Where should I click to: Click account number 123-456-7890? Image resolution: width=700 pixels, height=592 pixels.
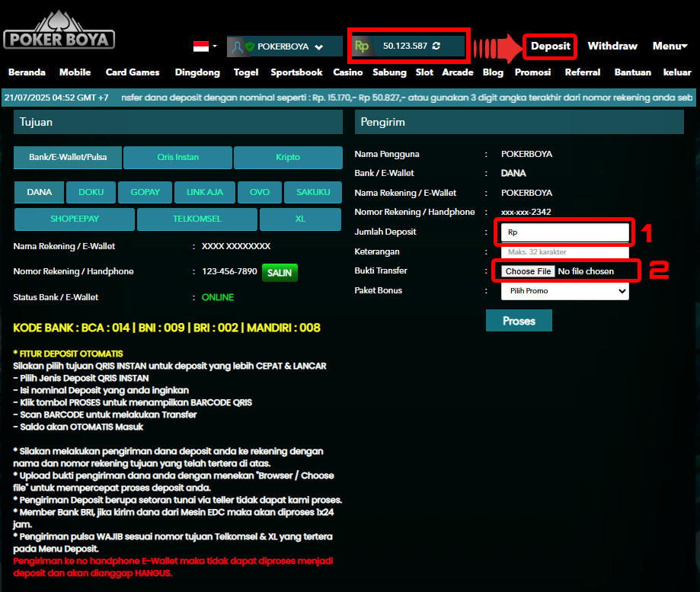(x=229, y=271)
